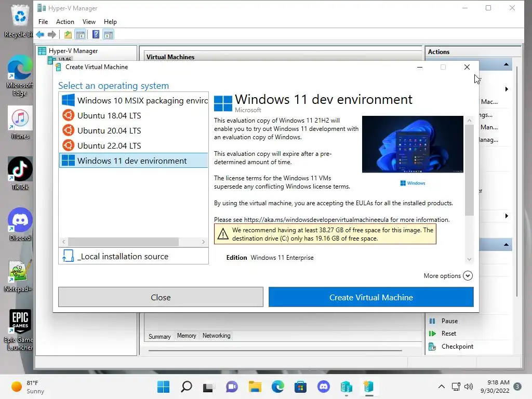Open Microsoft Store from the taskbar
Screen dimensions: 532x399
point(300,387)
